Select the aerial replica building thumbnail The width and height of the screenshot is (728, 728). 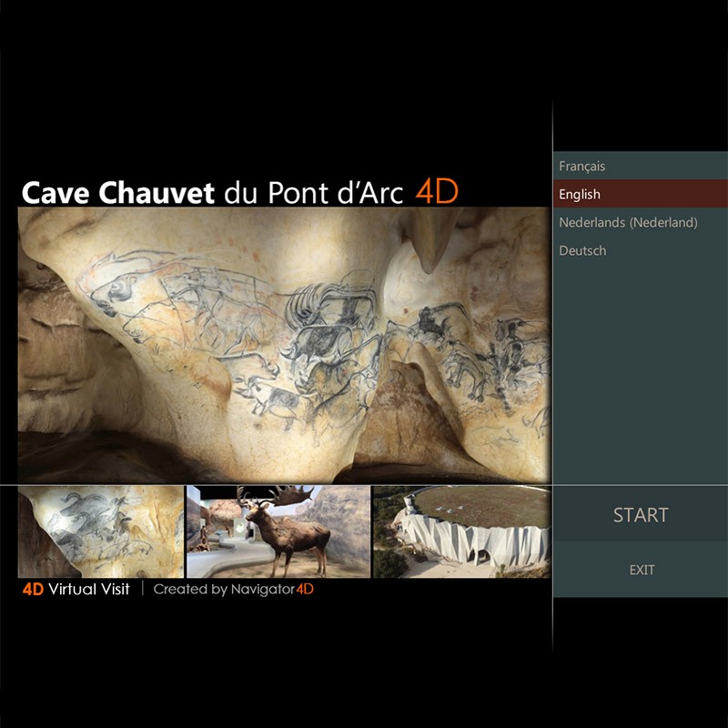click(x=462, y=531)
